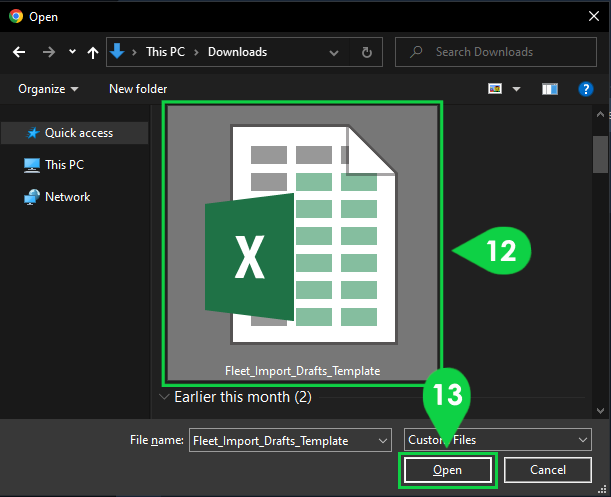Toggle the preview pane
611x497 pixels.
tap(550, 89)
